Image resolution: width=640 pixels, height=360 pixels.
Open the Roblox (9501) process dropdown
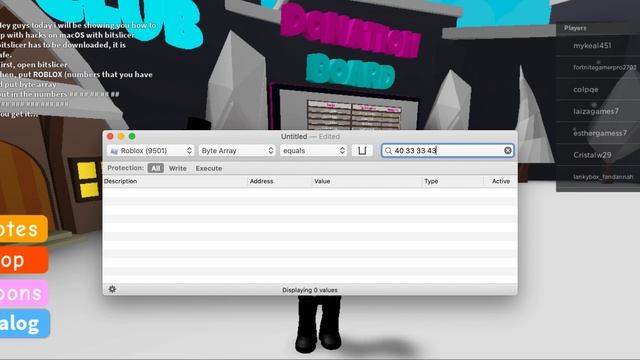tap(151, 151)
